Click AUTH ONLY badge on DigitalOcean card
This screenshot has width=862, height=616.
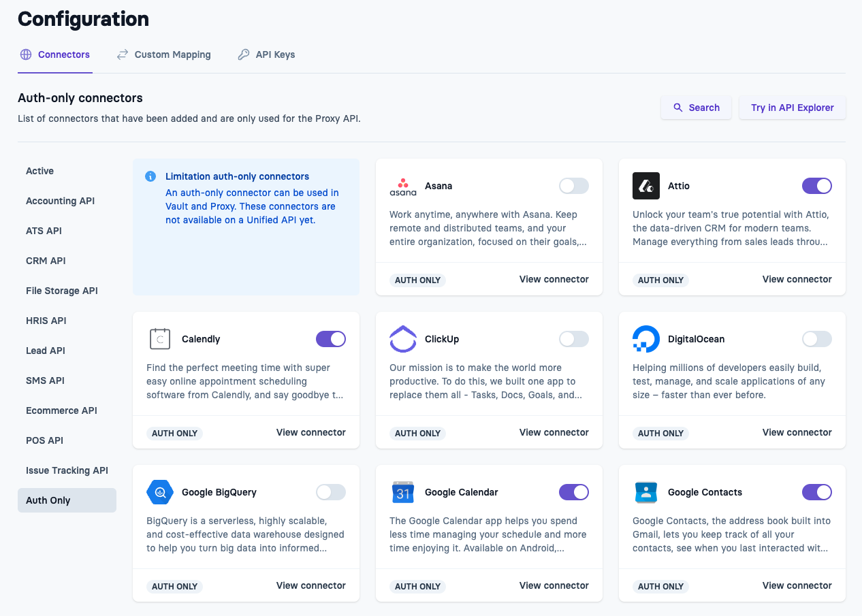point(660,433)
